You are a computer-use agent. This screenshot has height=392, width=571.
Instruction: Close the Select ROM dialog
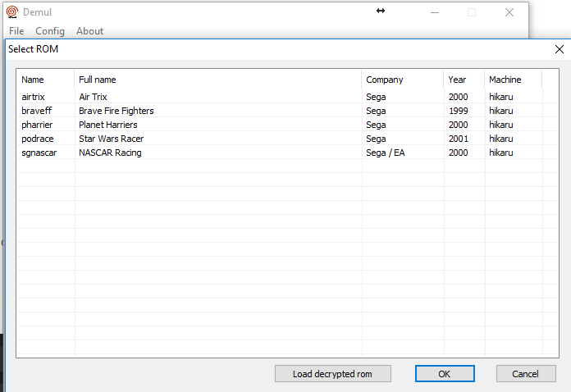(560, 49)
